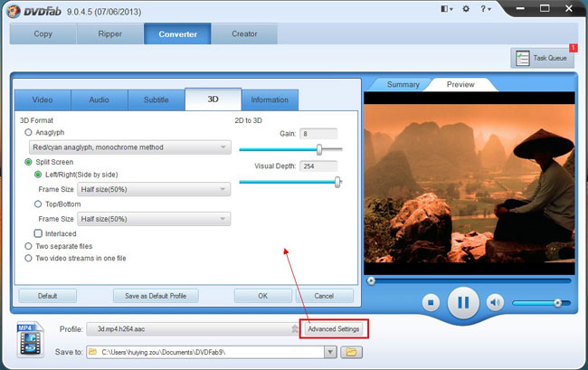Click the Default button
The image size is (588, 370).
point(48,296)
